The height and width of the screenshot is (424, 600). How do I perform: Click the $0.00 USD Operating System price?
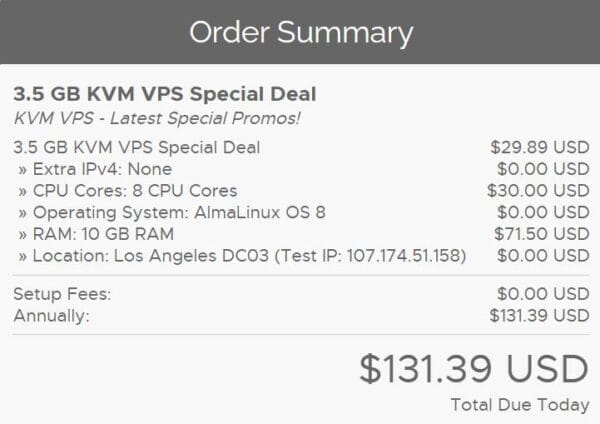pyautogui.click(x=543, y=212)
